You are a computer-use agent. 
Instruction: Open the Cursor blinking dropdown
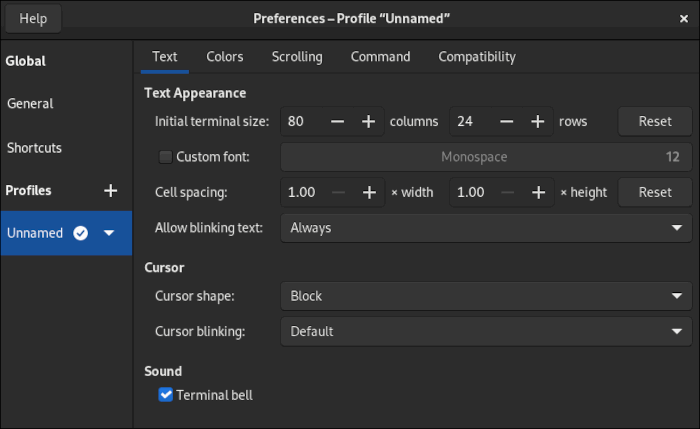coord(486,332)
